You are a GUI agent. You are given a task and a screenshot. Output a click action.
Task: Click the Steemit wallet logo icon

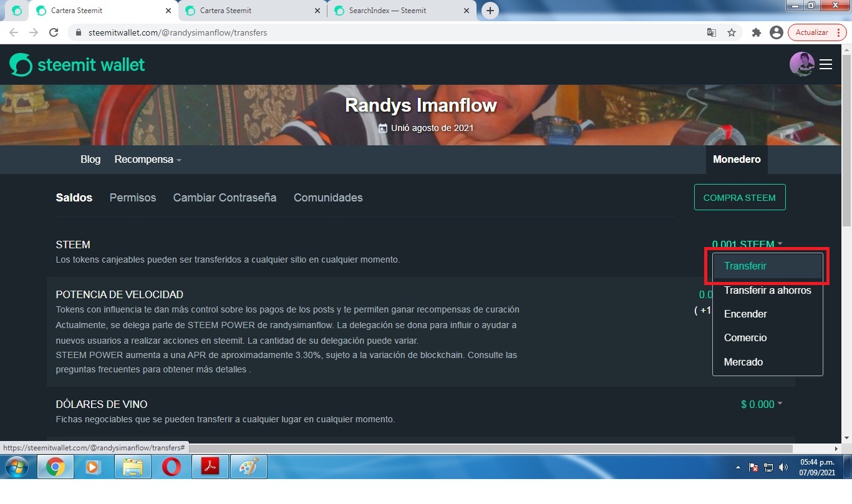click(21, 64)
